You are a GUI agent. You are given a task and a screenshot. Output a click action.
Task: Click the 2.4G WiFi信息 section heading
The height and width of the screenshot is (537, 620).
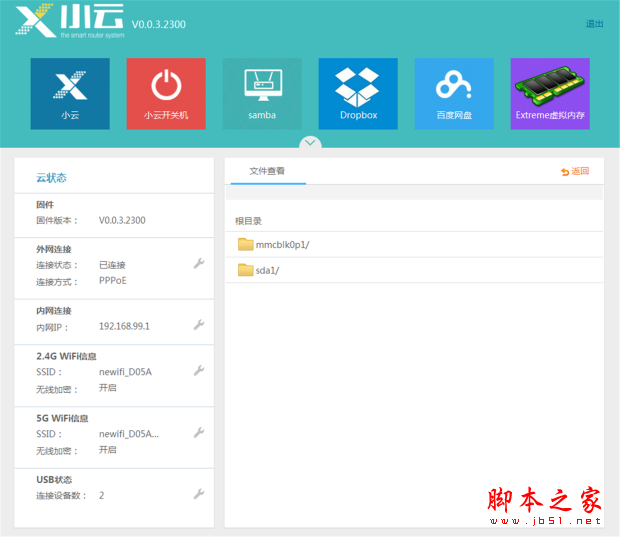pos(66,356)
